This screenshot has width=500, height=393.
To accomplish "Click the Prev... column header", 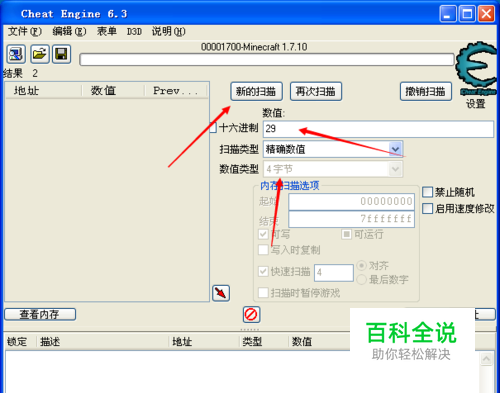I will point(176,91).
